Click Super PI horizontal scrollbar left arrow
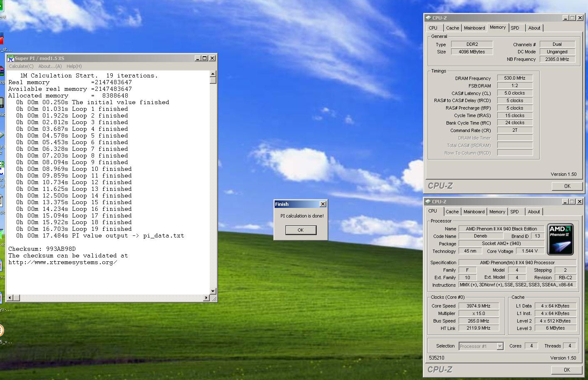 (10, 297)
